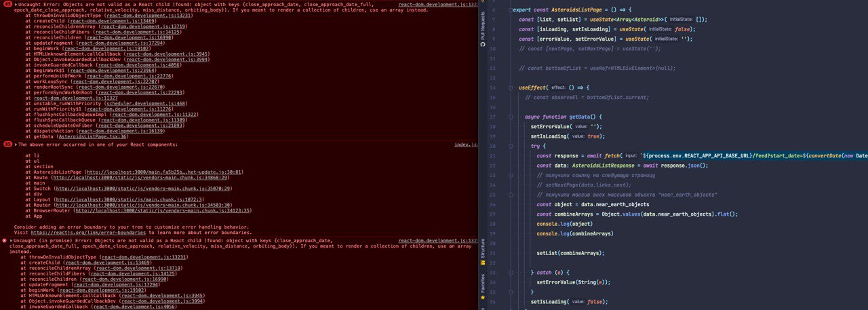This screenshot has height=310, width=868.
Task: Open Pull Requests tool window in IDE
Action: click(x=482, y=28)
